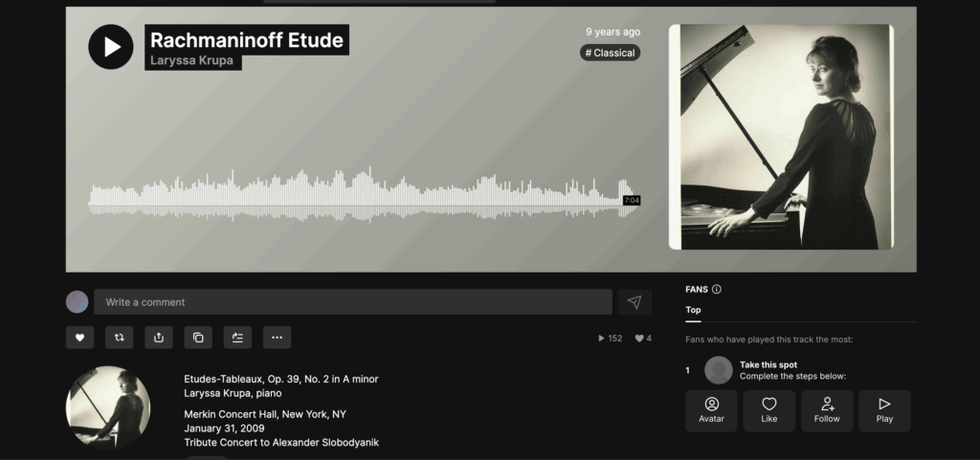
Task: Play the Rachmaninoff Etude track
Action: click(x=111, y=47)
